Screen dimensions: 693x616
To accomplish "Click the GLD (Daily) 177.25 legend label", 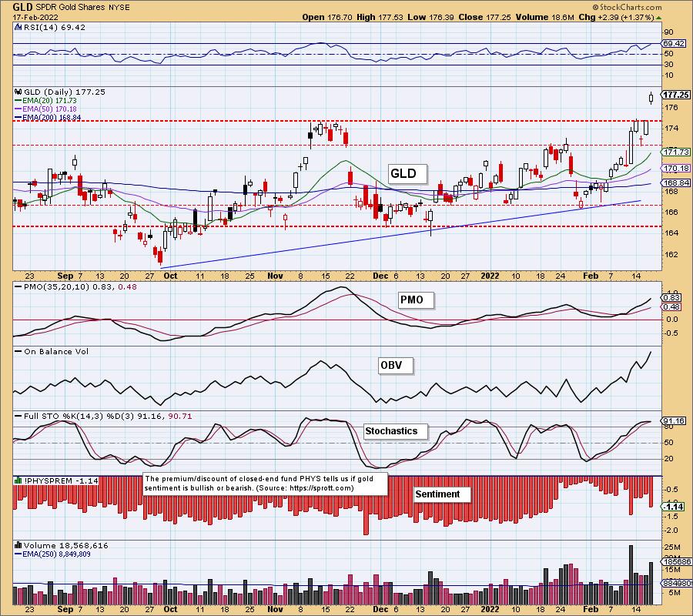I will coord(65,92).
